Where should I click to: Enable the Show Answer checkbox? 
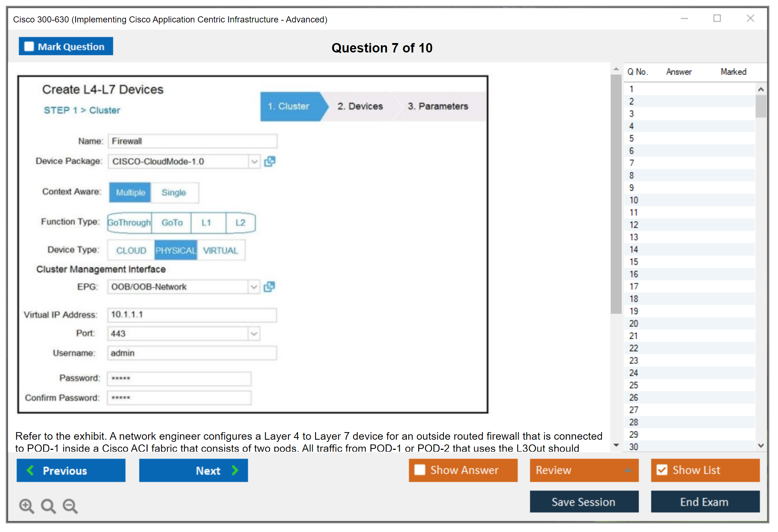pos(420,470)
